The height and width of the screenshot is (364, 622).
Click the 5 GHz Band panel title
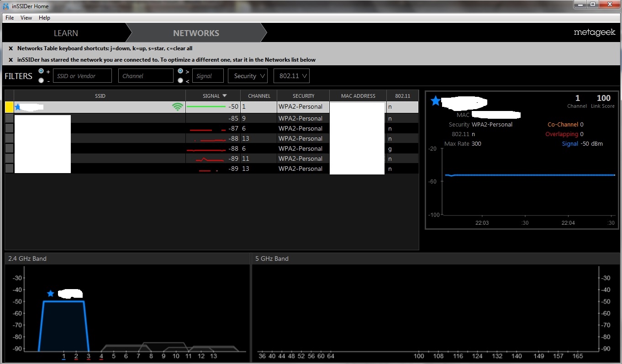coord(272,258)
